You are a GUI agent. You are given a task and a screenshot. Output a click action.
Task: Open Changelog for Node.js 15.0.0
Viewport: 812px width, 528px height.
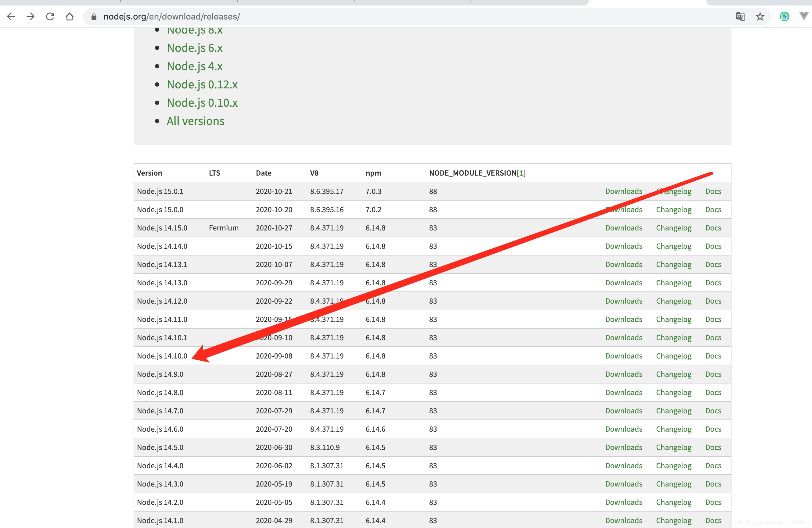tap(674, 210)
